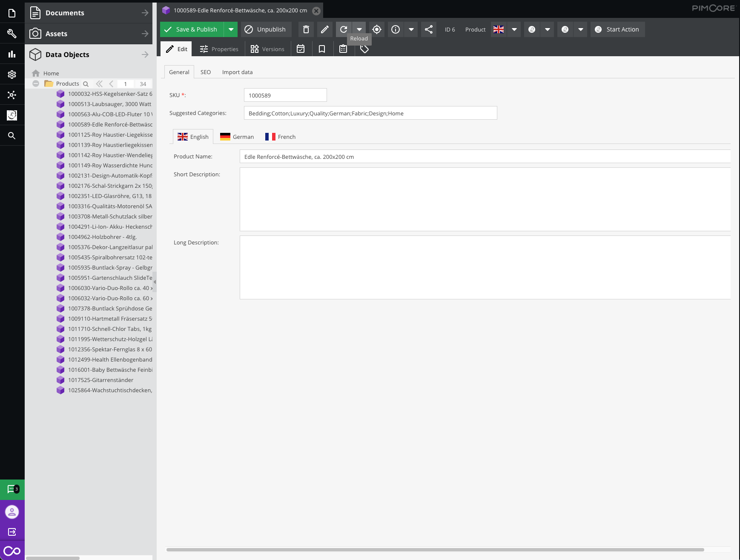Open the language flag dropdown arrow
This screenshot has width=740, height=560.
pos(514,29)
